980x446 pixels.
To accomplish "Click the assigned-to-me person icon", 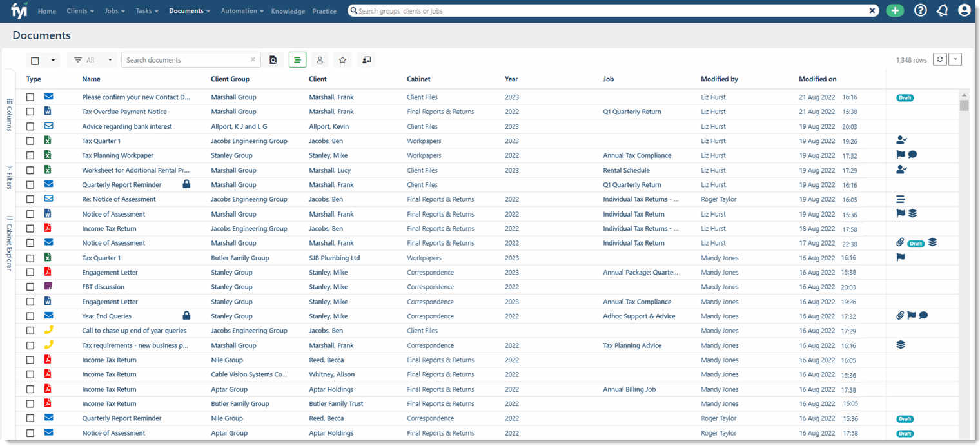I will coord(320,59).
